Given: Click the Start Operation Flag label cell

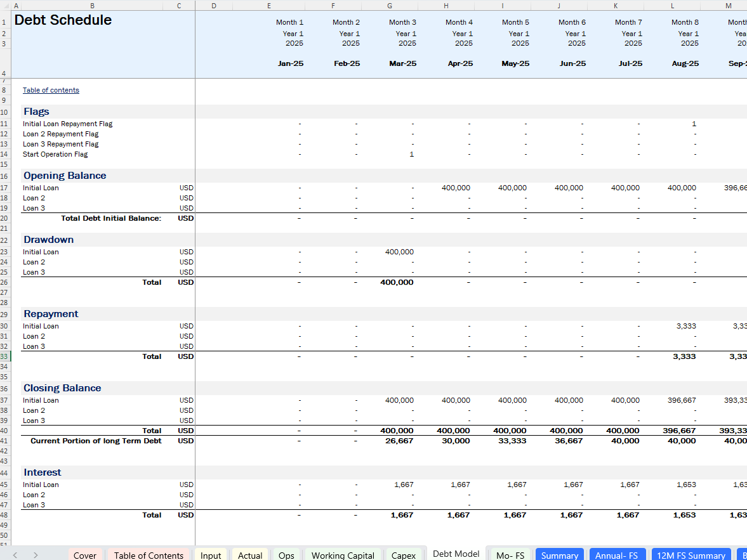Looking at the screenshot, I should [x=55, y=154].
